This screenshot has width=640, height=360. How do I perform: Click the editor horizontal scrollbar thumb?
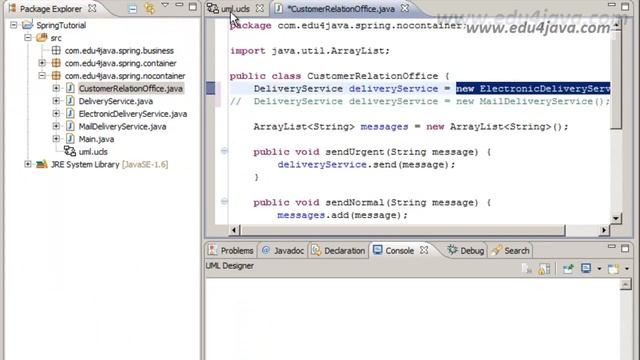tap(402, 230)
